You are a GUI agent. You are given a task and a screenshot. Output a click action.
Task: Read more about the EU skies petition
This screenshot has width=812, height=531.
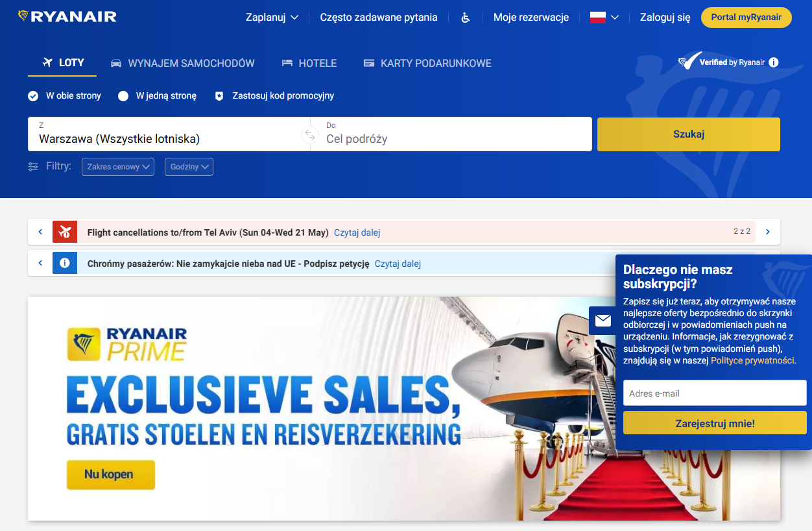pos(398,264)
